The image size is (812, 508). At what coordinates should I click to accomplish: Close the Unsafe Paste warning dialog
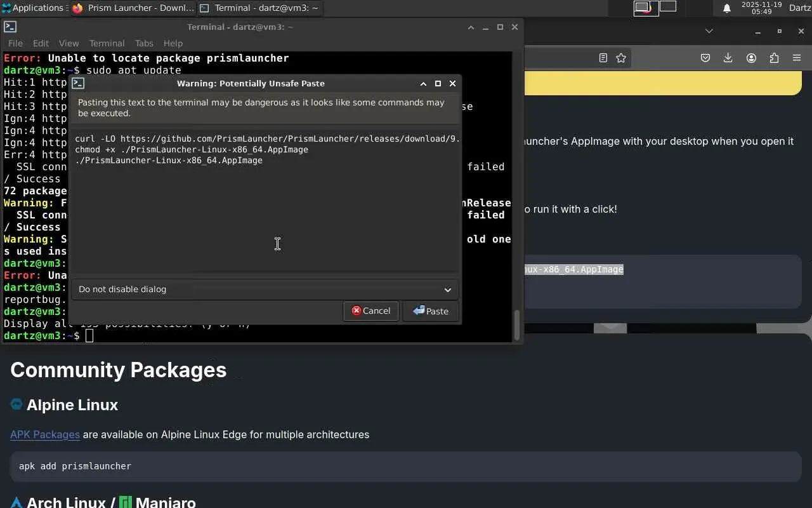coord(452,83)
